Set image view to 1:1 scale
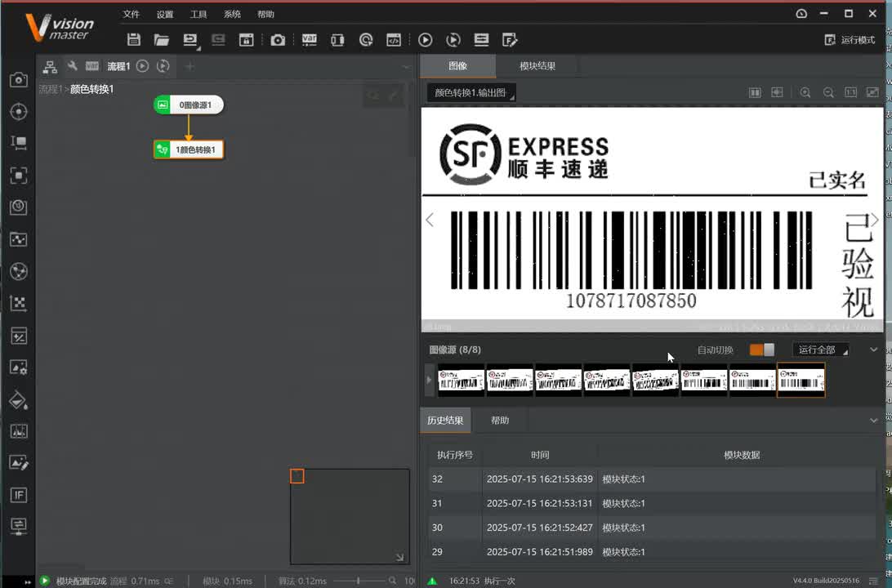This screenshot has height=588, width=892. (851, 93)
